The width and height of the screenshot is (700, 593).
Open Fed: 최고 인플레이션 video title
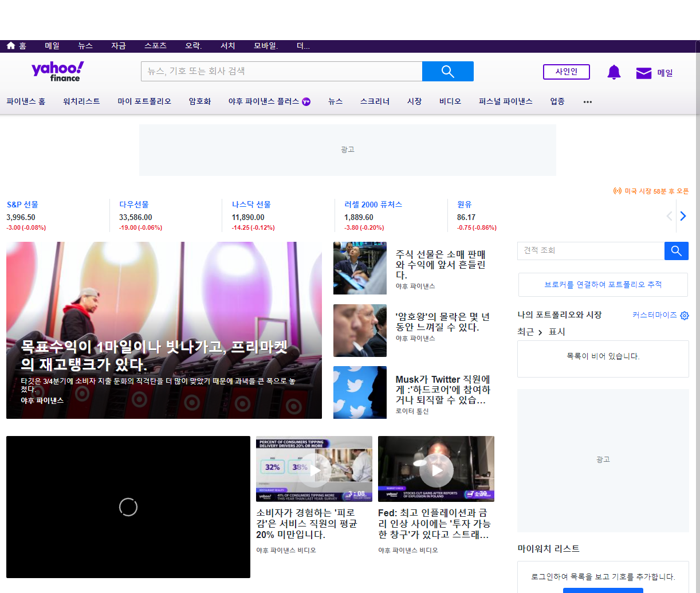click(x=434, y=524)
